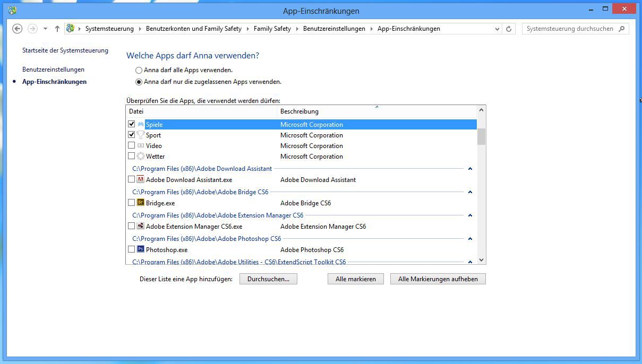This screenshot has width=642, height=364.
Task: Go to Startseite der Systemsteuerung
Action: pos(65,50)
